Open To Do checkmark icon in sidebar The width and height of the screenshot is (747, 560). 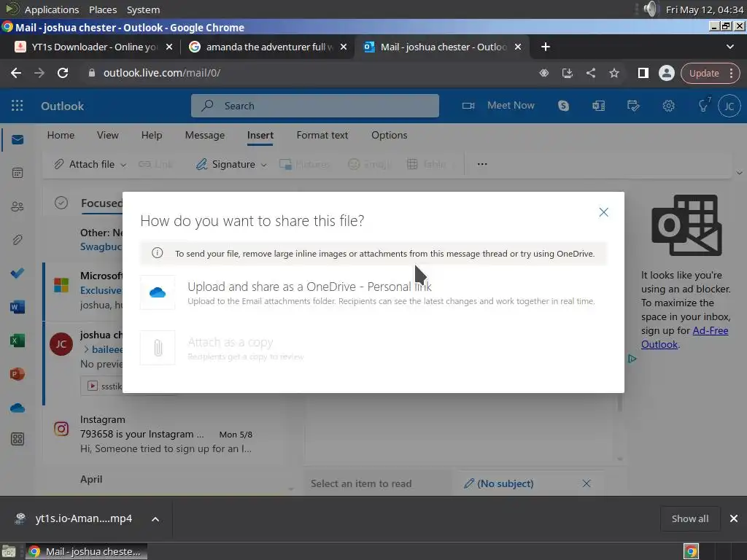18,273
